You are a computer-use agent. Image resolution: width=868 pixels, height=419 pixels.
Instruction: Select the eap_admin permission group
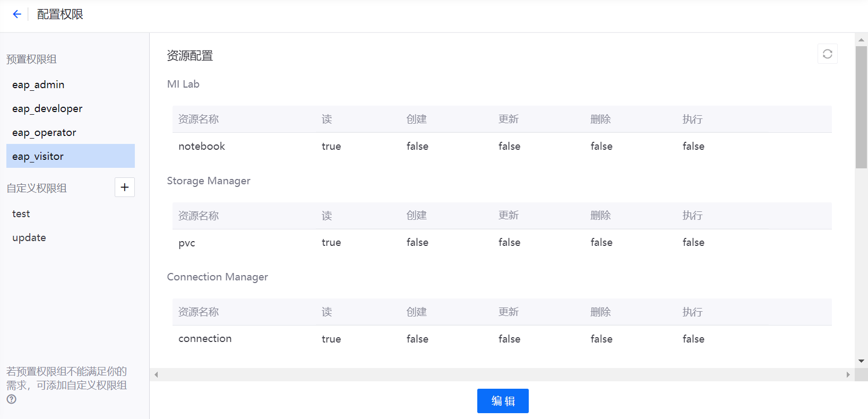[71, 84]
